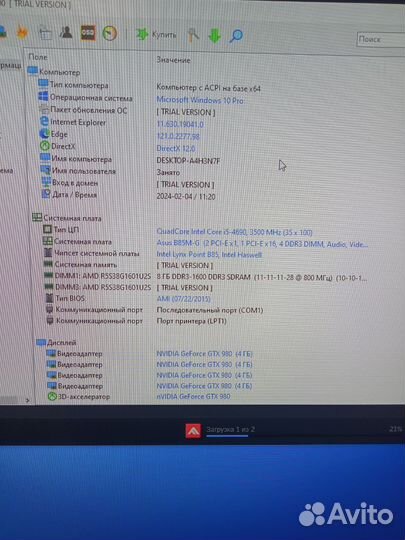This screenshot has width=405, height=540.
Task: Click the Имя компьютера row icon
Action: tap(45, 158)
